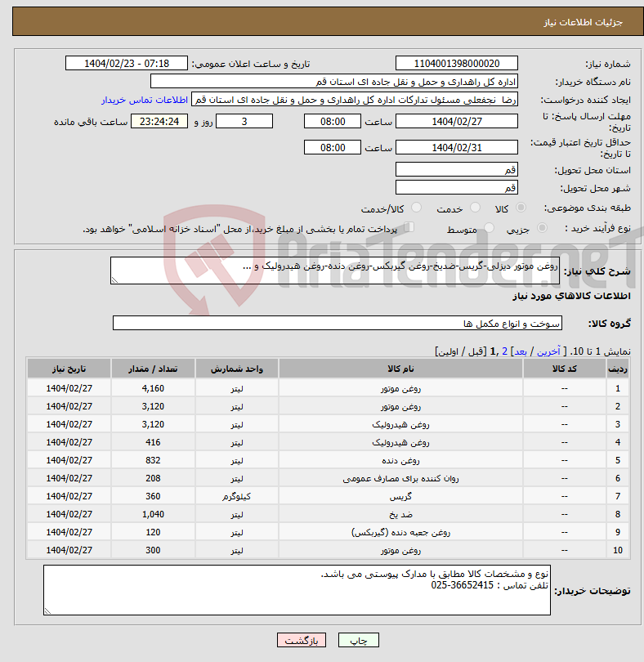Click the شماره نیاز number field
The image size is (644, 662).
coord(457,63)
